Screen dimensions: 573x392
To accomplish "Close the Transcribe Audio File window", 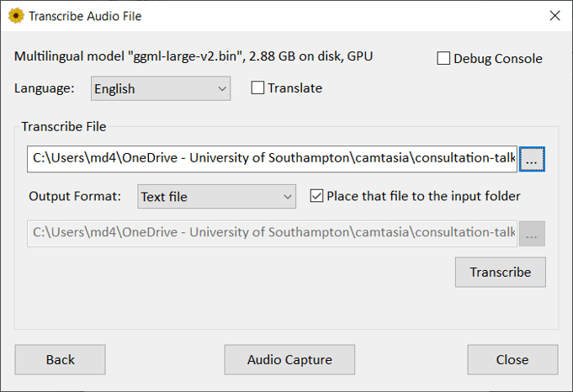I will 554,16.
